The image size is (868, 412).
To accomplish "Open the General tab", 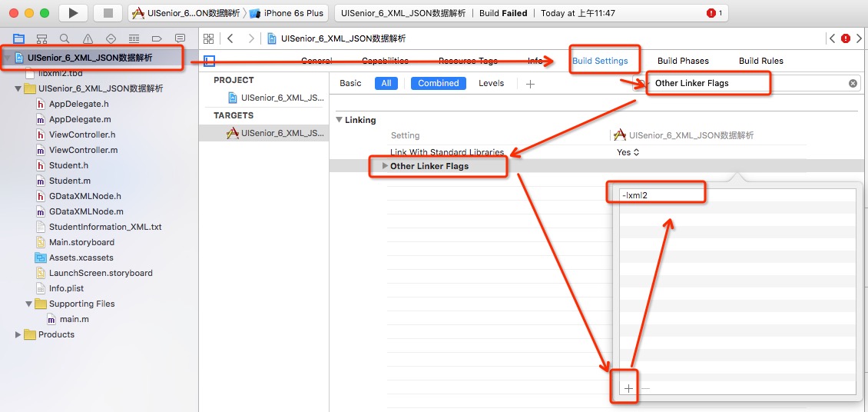I will point(316,61).
